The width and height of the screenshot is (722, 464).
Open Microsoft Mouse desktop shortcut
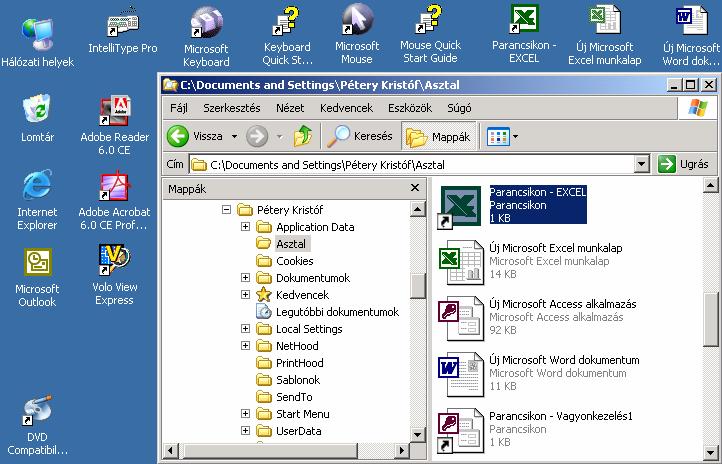coord(357,35)
